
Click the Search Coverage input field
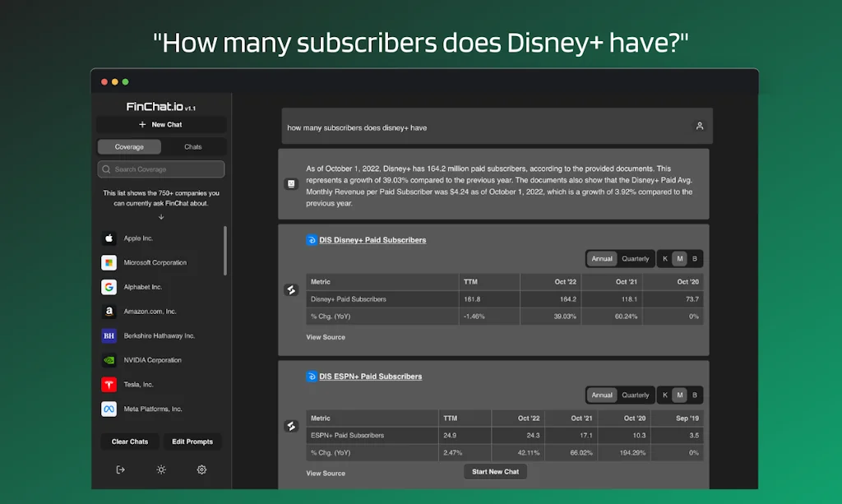[x=161, y=169]
